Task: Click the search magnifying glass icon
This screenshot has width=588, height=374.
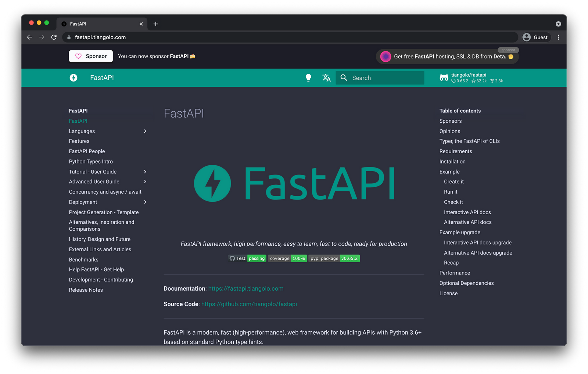Action: [x=344, y=78]
